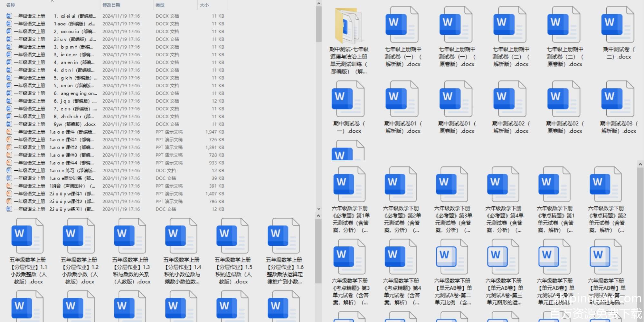Screen dimensions: 644x322
Task: Click the sort arrow above the 名称 column
Action: coord(52,1)
